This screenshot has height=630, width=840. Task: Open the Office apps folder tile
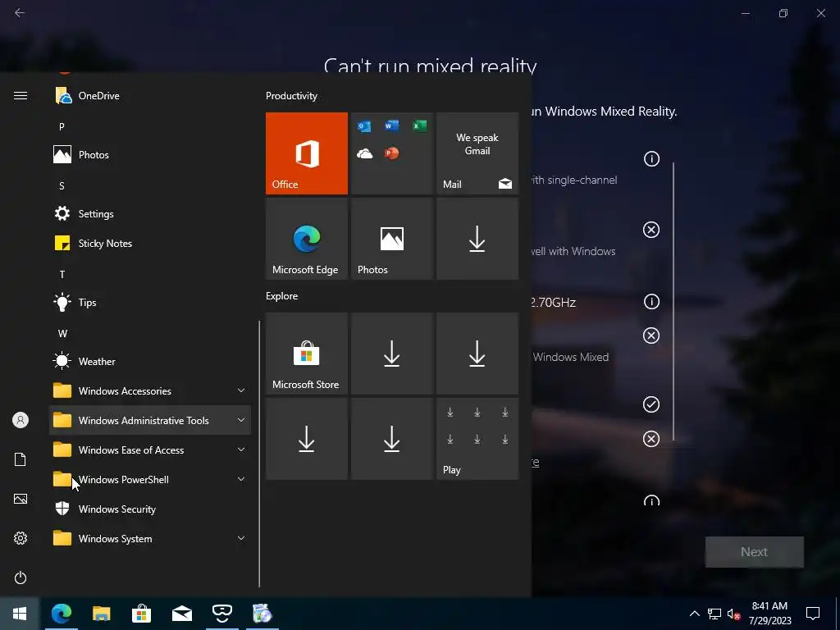(x=391, y=153)
